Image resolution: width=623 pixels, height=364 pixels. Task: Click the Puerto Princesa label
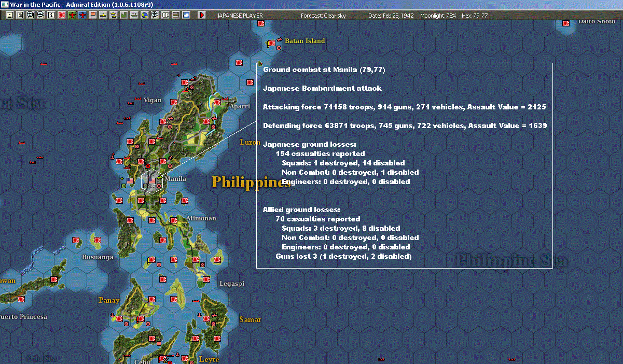pos(23,317)
